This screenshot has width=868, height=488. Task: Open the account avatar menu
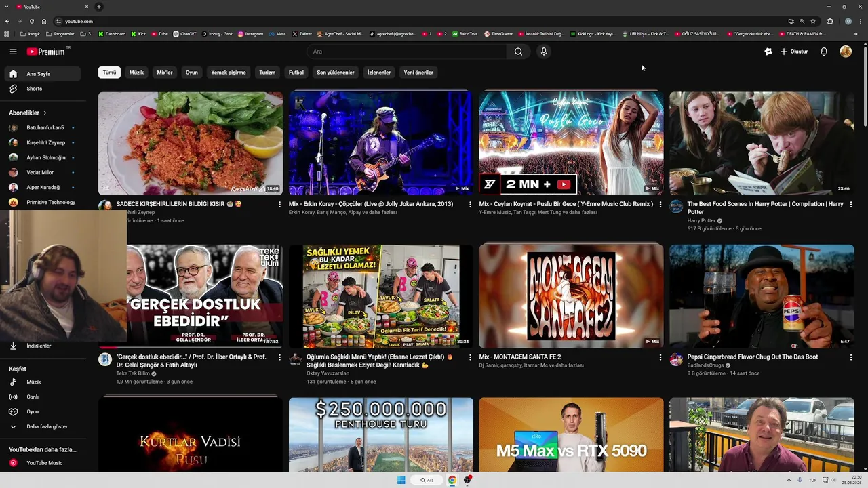(846, 52)
